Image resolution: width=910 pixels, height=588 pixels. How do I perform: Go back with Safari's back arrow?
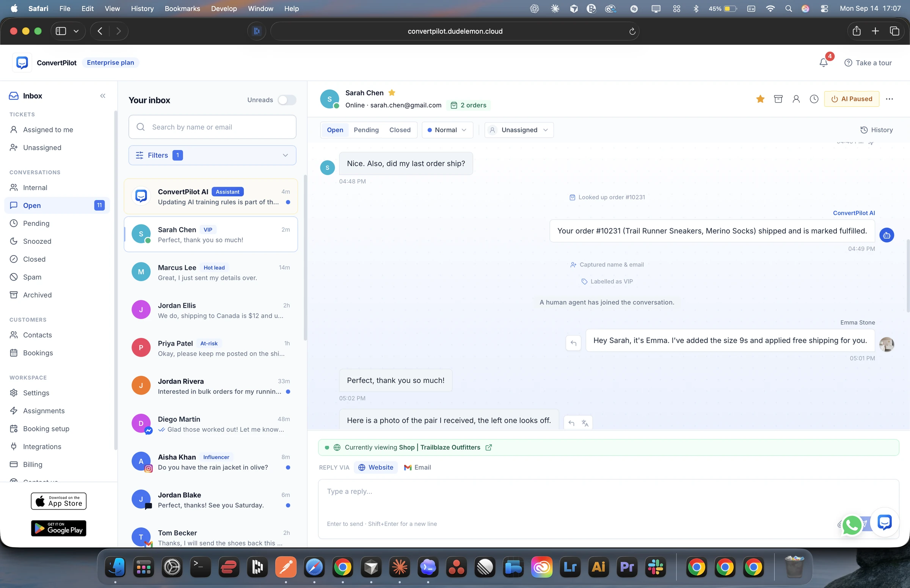(x=100, y=31)
